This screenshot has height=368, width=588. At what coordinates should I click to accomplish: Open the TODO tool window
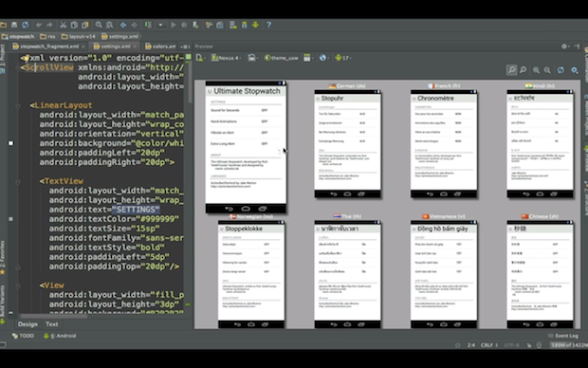pos(24,336)
